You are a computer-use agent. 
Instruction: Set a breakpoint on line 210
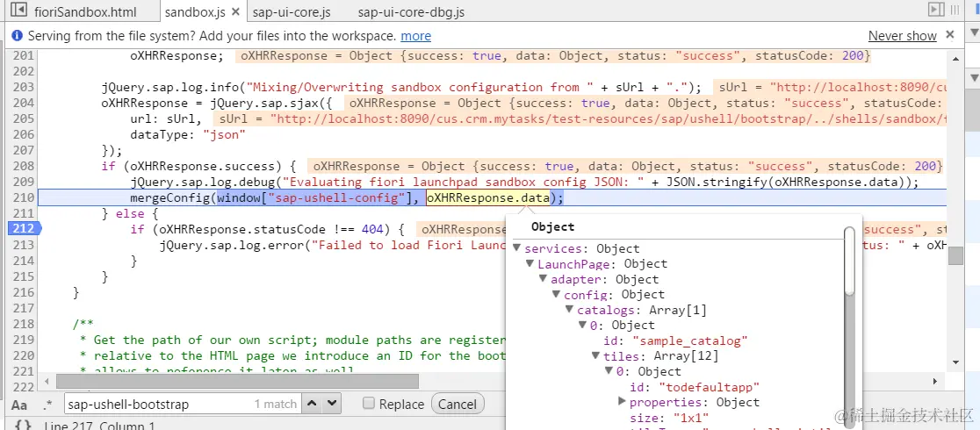pyautogui.click(x=23, y=198)
